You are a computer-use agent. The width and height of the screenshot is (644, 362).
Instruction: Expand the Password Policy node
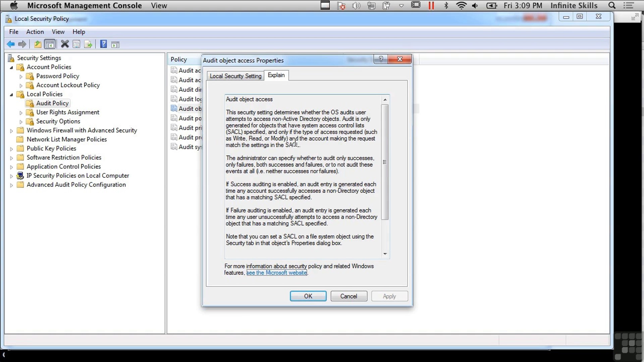click(21, 76)
